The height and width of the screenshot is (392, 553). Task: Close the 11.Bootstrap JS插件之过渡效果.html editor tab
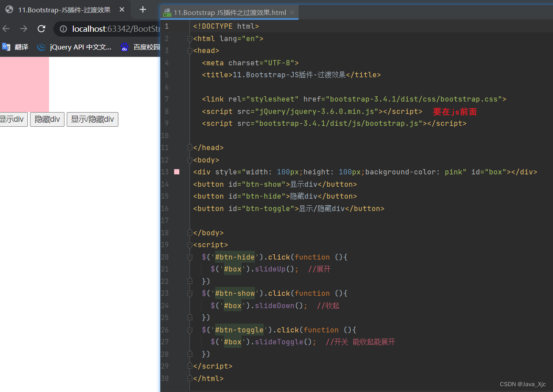pos(292,12)
